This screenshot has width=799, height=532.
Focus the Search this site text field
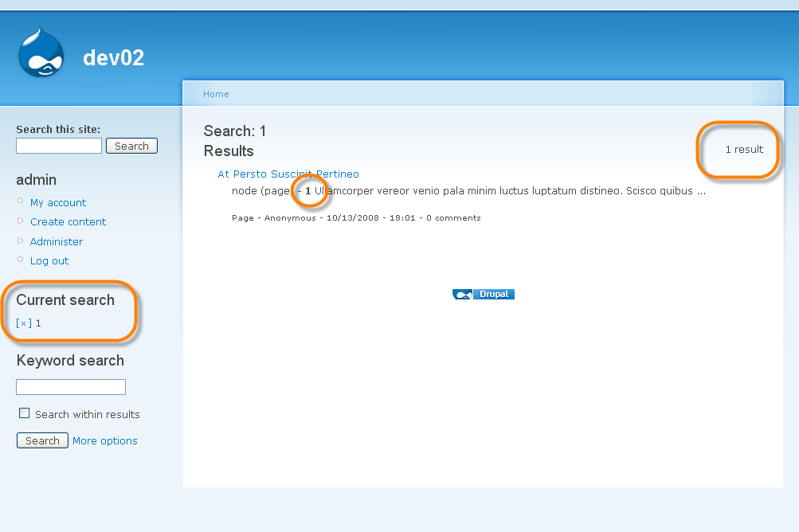pos(59,146)
